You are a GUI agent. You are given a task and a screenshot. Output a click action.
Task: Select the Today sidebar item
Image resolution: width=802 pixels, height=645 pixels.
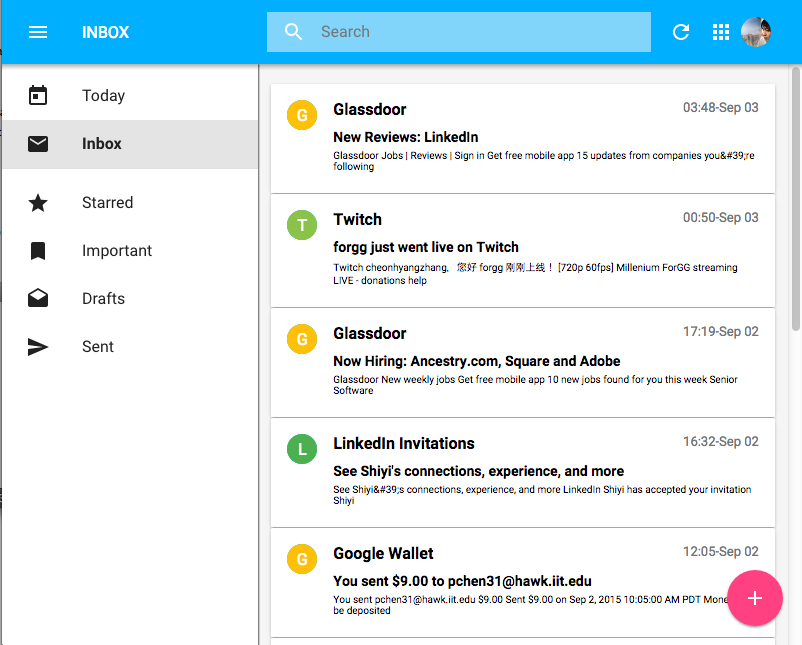coord(130,96)
